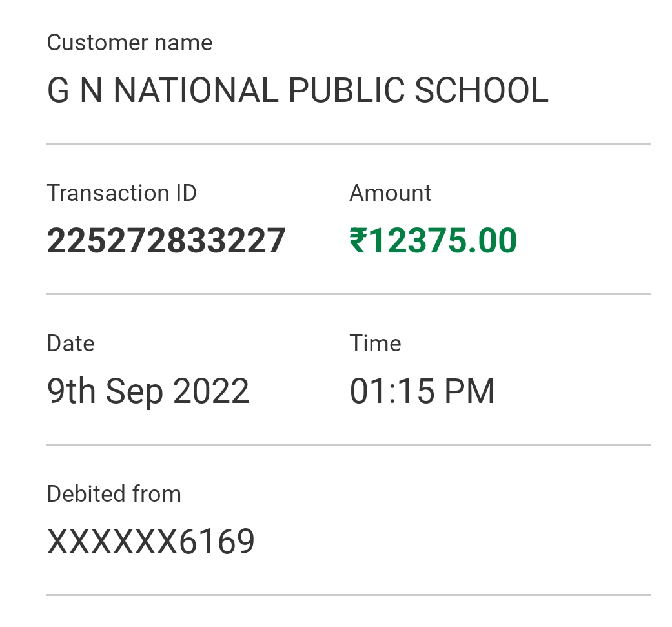Click the 9th Sep 2022 date value

(148, 391)
